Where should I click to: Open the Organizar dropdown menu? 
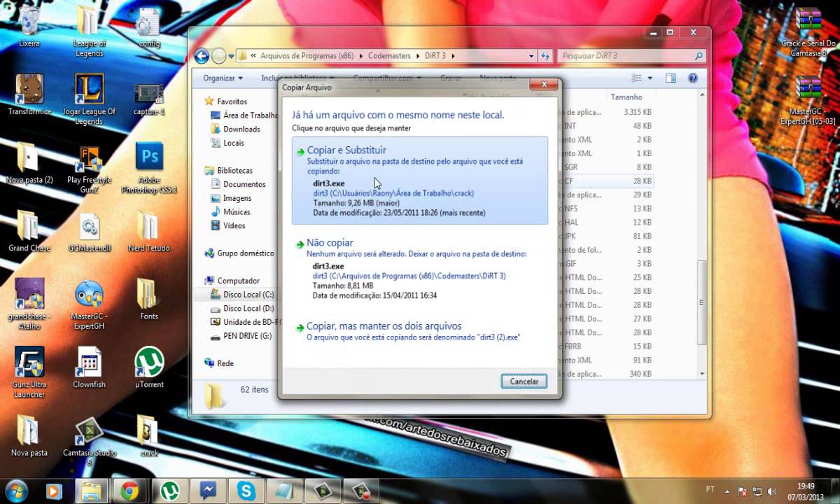point(221,78)
